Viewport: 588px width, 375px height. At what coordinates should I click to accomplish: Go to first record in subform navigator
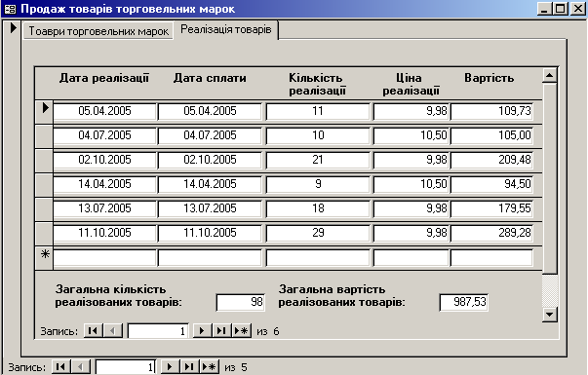[93, 331]
